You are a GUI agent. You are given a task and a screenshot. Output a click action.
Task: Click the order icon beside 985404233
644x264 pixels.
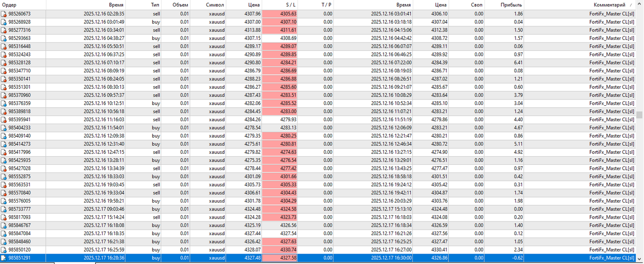[x=4, y=128]
